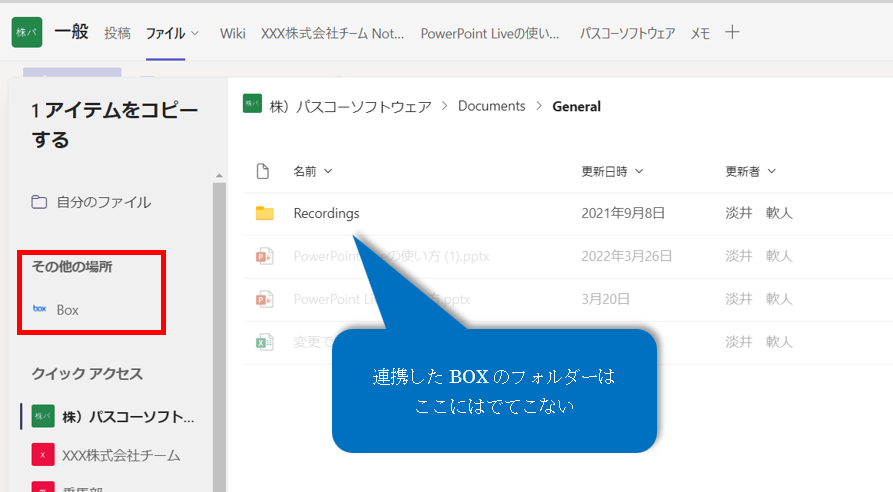The width and height of the screenshot is (893, 492).
Task: Click the date 2021年9月8日
Action: click(x=623, y=213)
